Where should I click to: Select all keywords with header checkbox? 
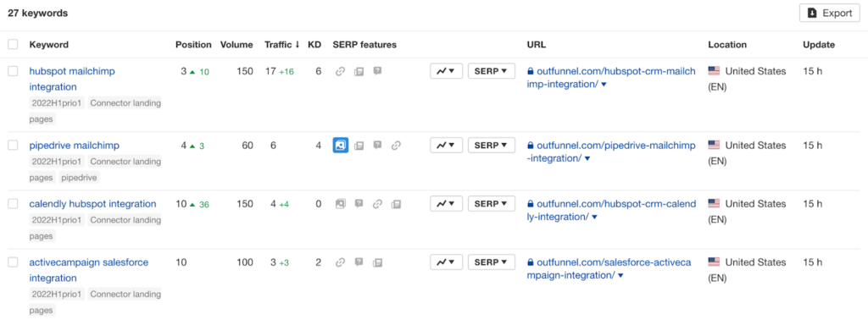pos(13,44)
